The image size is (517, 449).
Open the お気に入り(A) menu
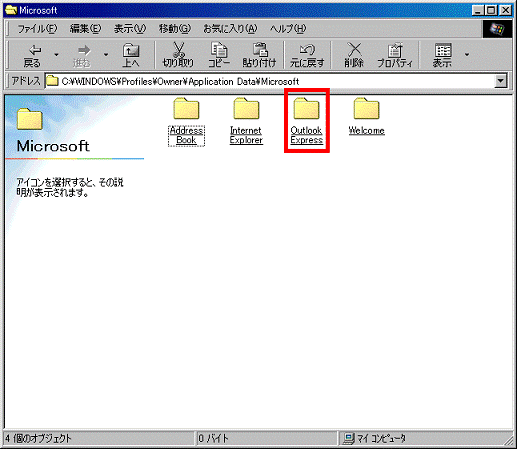[230, 29]
